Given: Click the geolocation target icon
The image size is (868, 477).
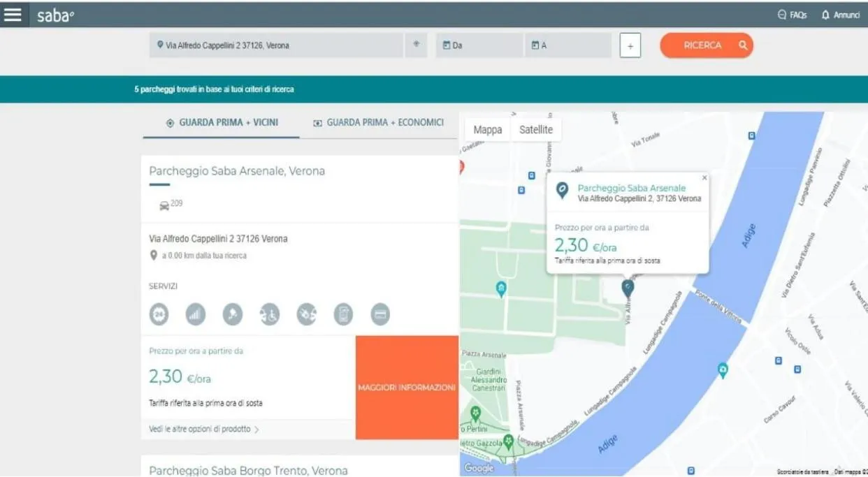Looking at the screenshot, I should point(416,45).
